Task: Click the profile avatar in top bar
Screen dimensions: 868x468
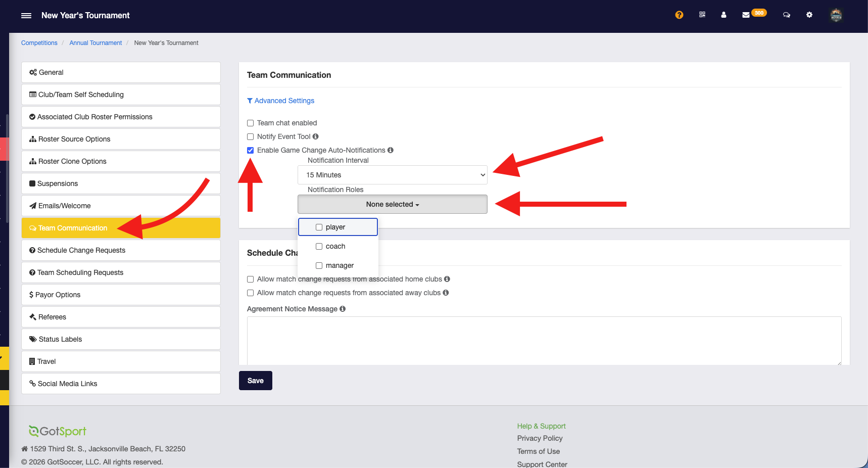Action: 836,15
